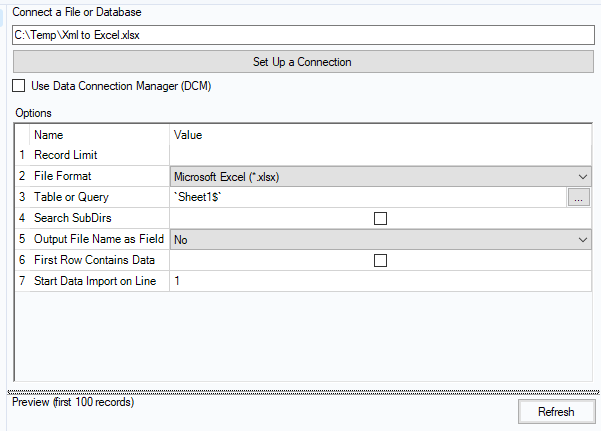Click the Set Up a Connection button
This screenshot has width=601, height=431.
coord(301,62)
